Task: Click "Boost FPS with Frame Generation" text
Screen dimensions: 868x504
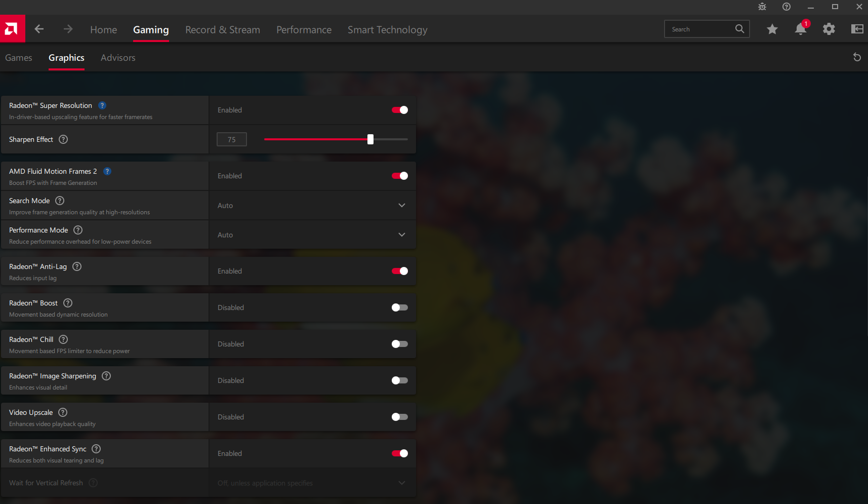Action: (x=53, y=183)
